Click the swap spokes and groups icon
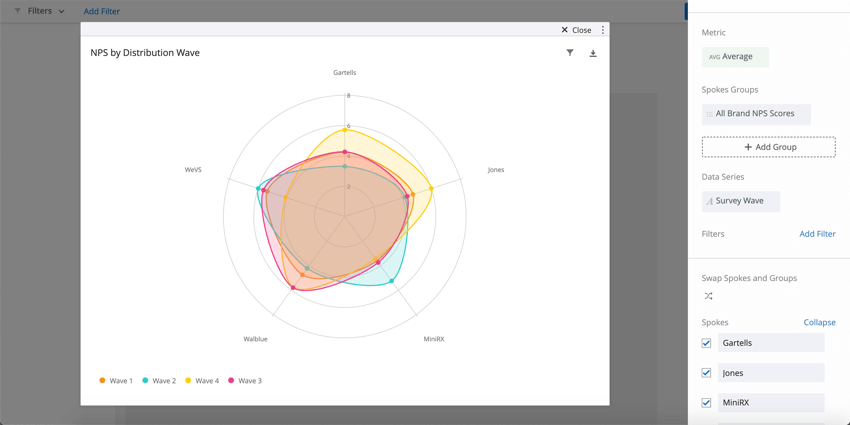850x425 pixels. (708, 296)
